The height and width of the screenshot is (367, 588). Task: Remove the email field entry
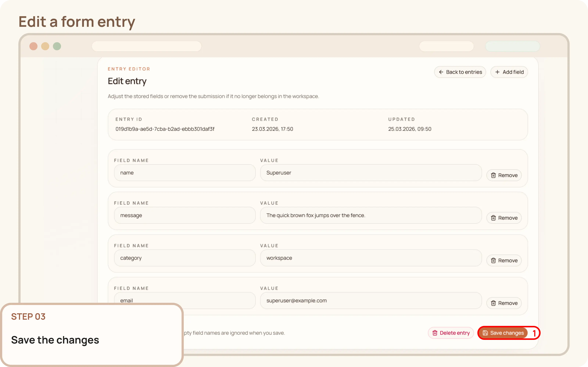[504, 303]
